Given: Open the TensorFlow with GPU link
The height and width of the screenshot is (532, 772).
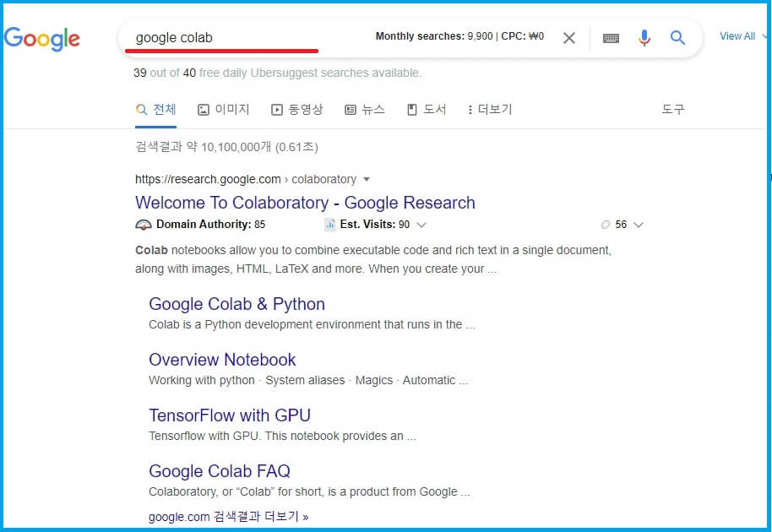Looking at the screenshot, I should pos(230,415).
